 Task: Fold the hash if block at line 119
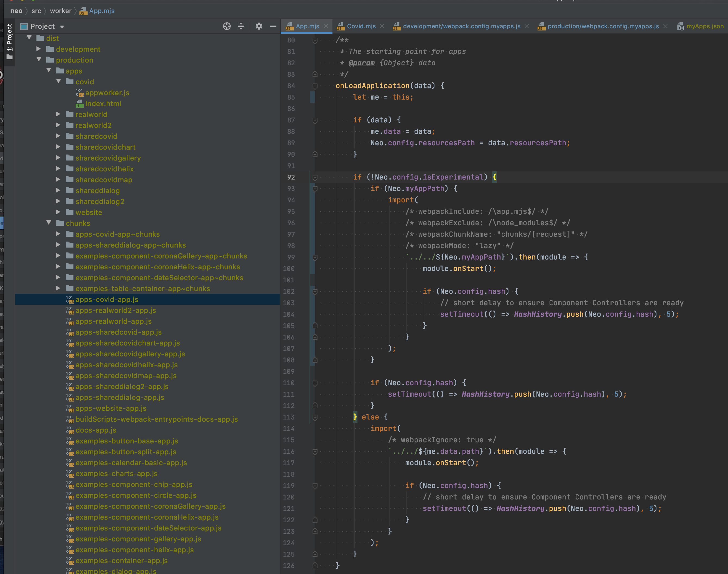pos(315,486)
